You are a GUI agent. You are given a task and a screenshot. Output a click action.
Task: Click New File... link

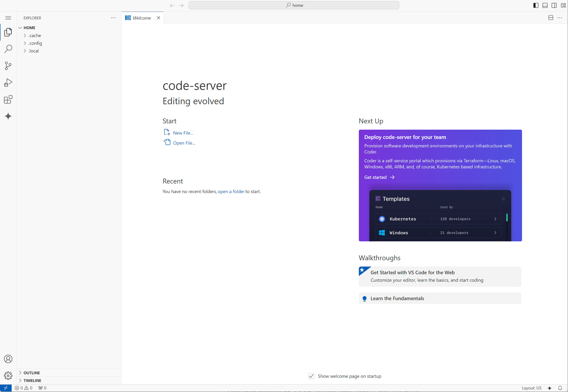click(x=183, y=133)
